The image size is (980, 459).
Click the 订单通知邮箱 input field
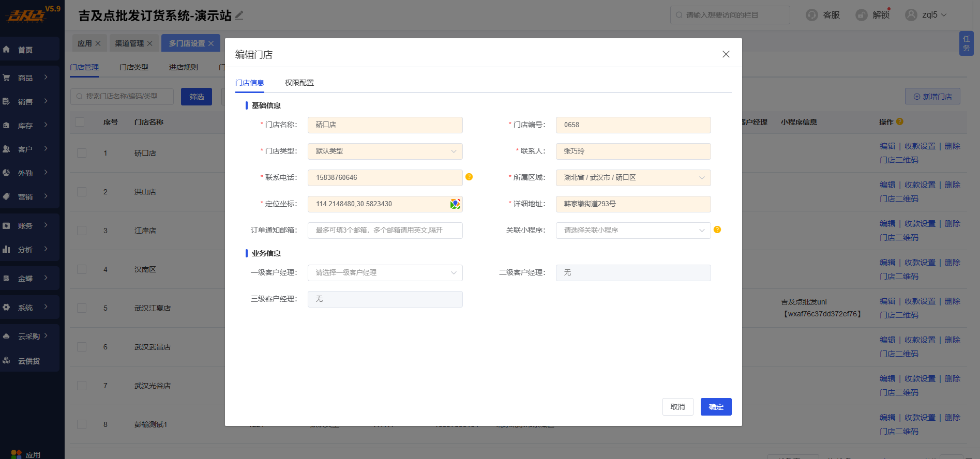385,231
